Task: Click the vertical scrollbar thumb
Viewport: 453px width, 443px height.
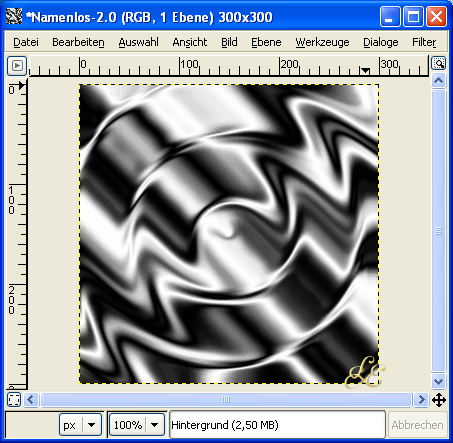Action: (439, 231)
